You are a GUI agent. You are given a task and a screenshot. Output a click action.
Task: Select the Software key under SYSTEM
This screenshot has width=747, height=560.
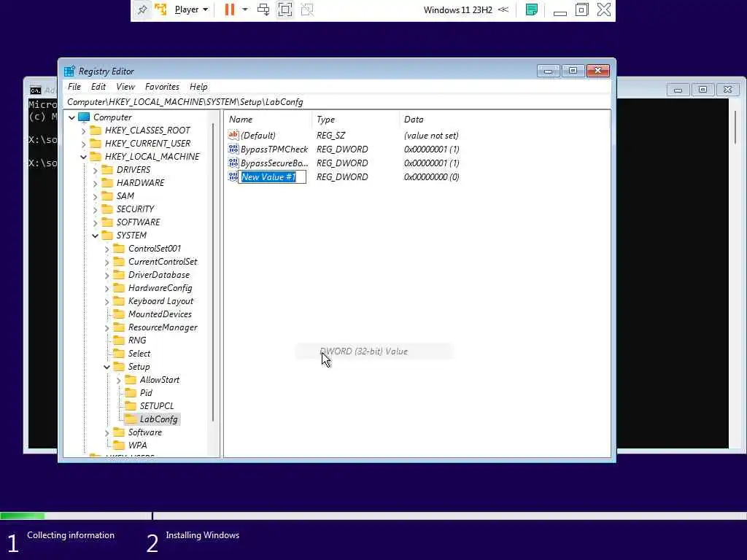tap(145, 432)
